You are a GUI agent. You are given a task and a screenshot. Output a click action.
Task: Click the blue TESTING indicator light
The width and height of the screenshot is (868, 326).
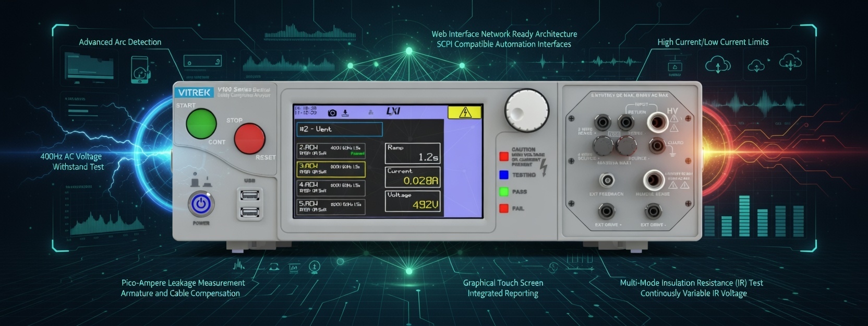pyautogui.click(x=504, y=175)
